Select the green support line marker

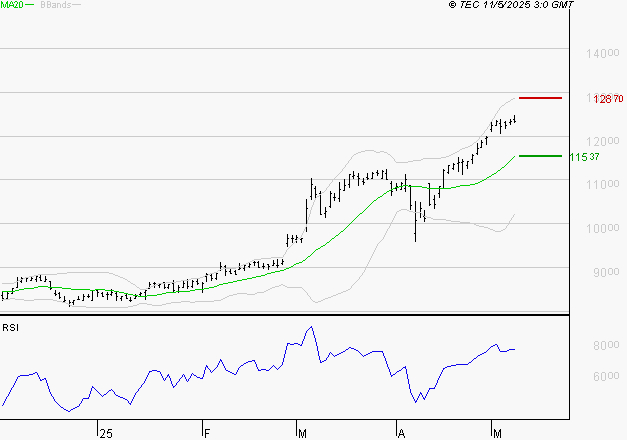pyautogui.click(x=541, y=156)
